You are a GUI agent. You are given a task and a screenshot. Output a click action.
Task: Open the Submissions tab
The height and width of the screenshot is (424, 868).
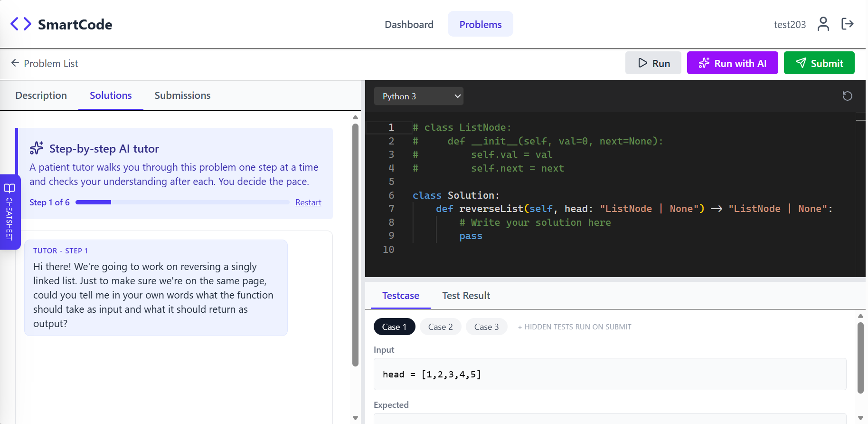182,96
